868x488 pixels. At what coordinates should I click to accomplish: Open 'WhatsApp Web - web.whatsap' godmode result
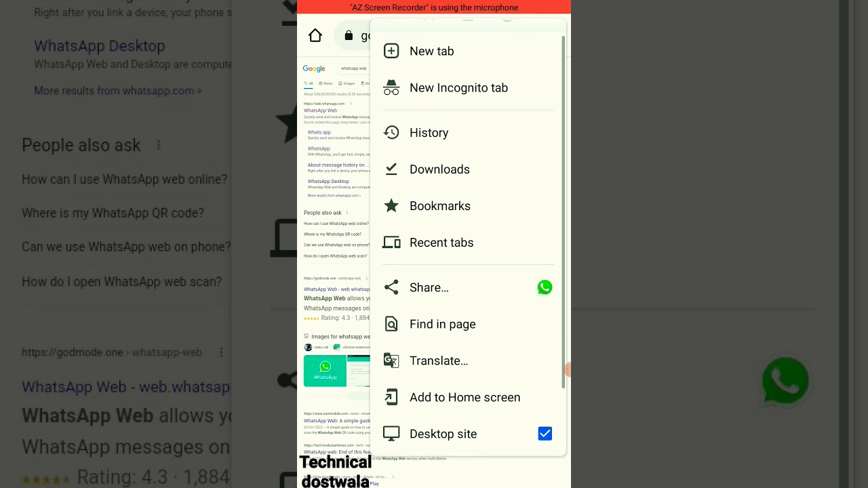coord(336,289)
